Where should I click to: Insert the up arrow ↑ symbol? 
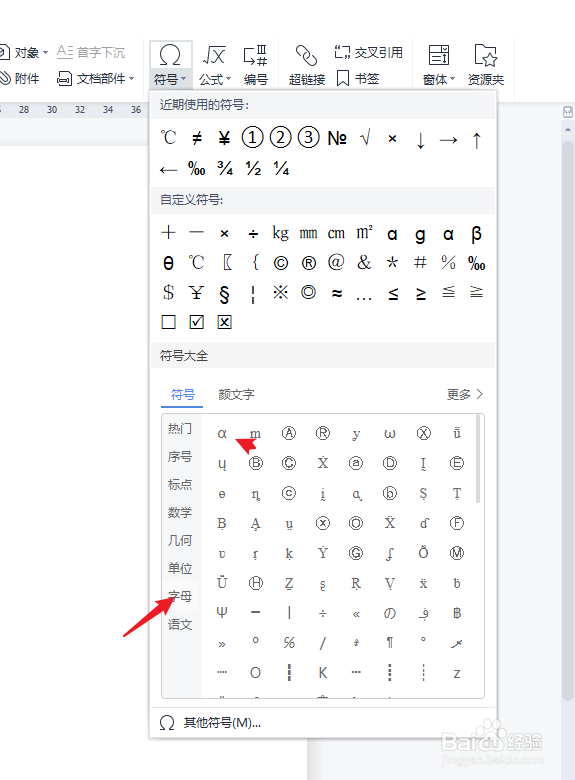[x=477, y=140]
